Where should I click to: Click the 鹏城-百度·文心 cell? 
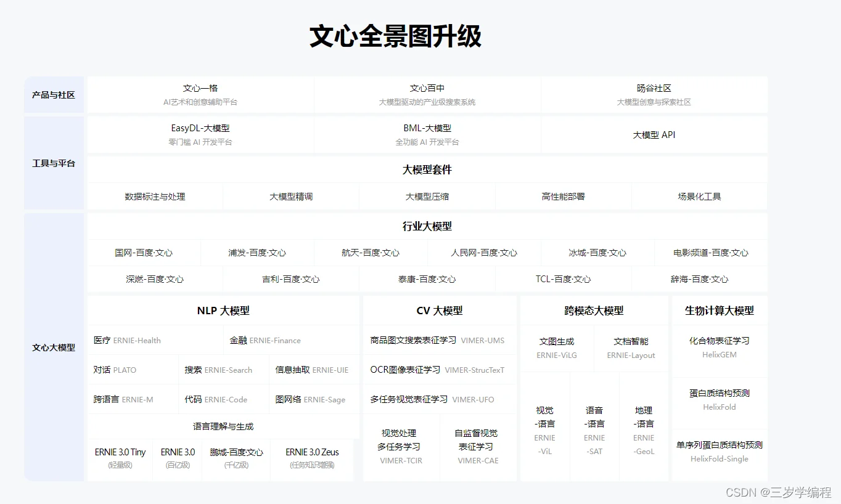[x=236, y=458]
